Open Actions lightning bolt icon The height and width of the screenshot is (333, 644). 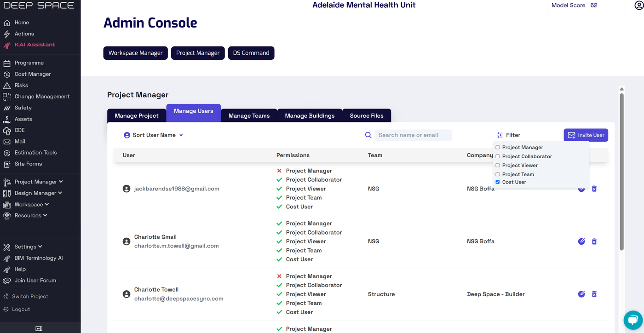[x=7, y=34]
